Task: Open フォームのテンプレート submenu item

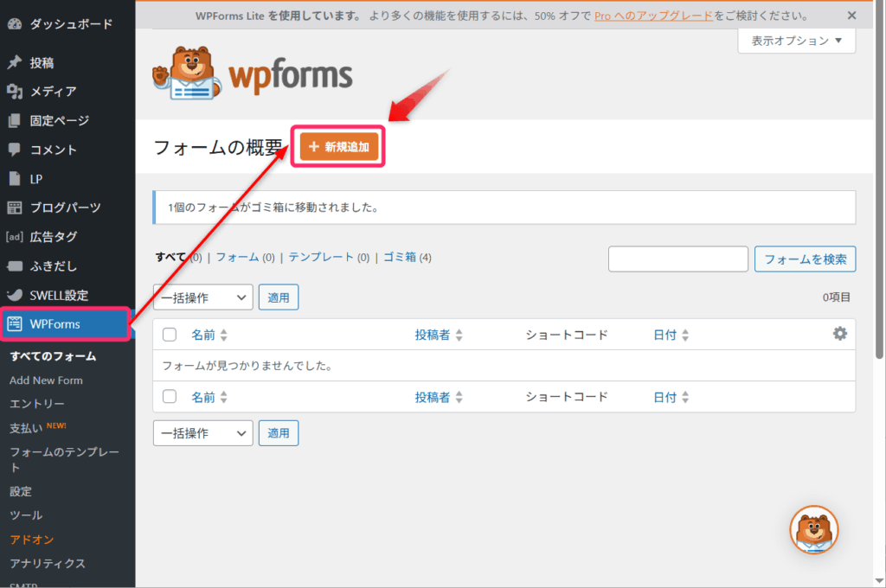Action: [64, 459]
